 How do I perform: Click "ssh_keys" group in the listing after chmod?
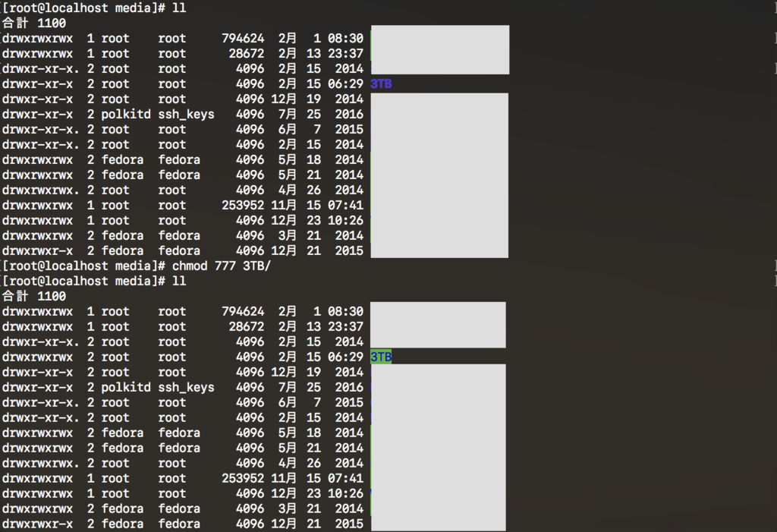point(187,388)
